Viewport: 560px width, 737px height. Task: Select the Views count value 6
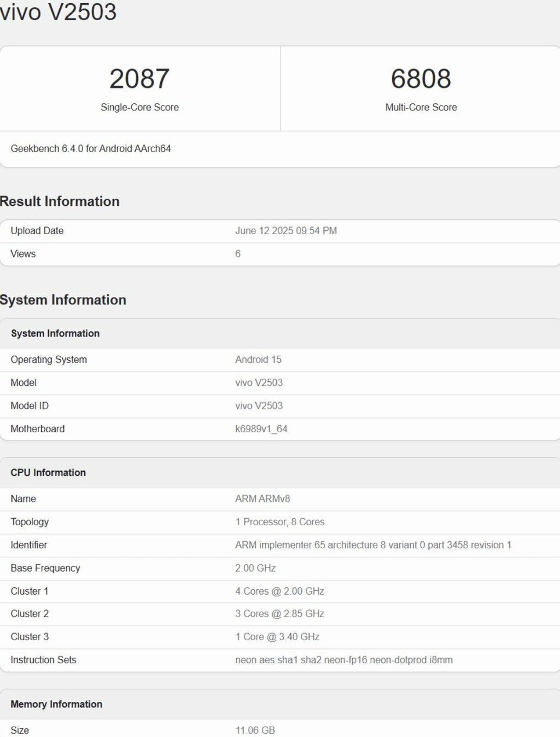pos(238,254)
